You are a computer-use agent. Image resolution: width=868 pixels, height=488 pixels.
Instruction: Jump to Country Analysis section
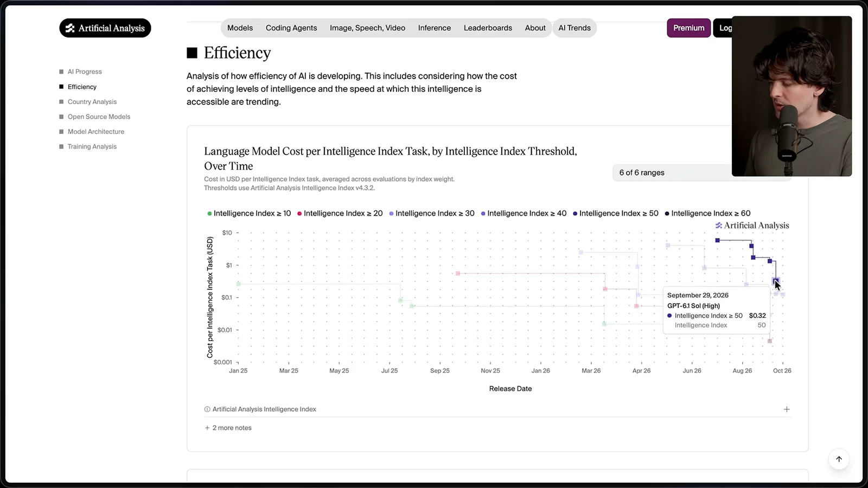tap(88, 102)
